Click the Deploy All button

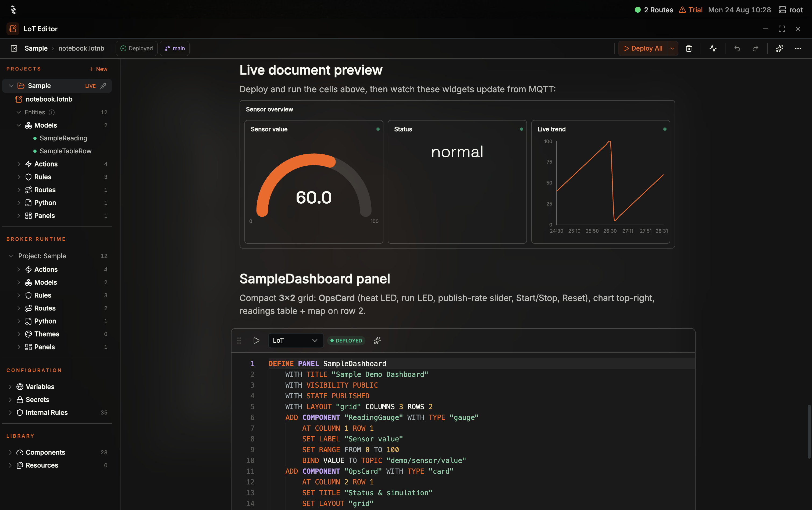click(x=643, y=48)
